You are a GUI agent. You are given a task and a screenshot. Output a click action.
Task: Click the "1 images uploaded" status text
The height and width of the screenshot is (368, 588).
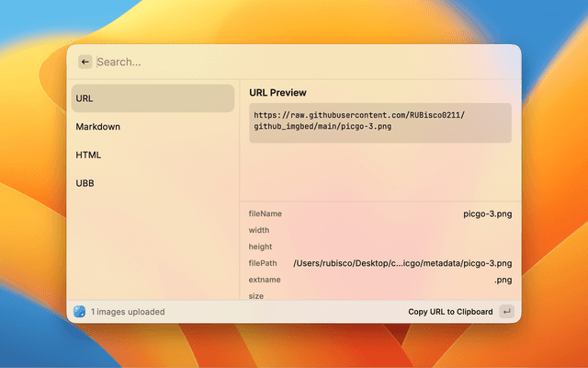tap(128, 312)
